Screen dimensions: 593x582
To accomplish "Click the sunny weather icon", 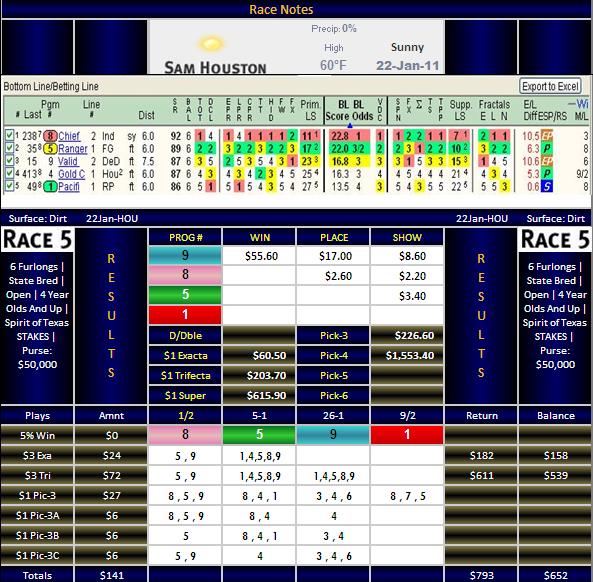I will coord(211,43).
